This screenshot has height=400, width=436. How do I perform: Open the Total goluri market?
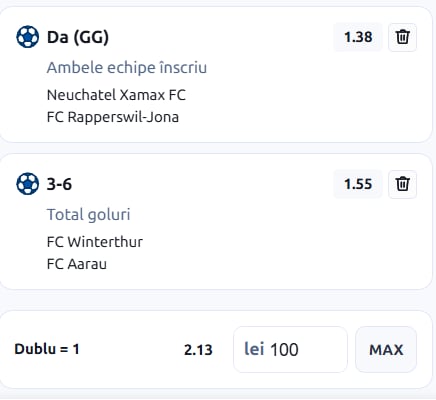click(88, 214)
